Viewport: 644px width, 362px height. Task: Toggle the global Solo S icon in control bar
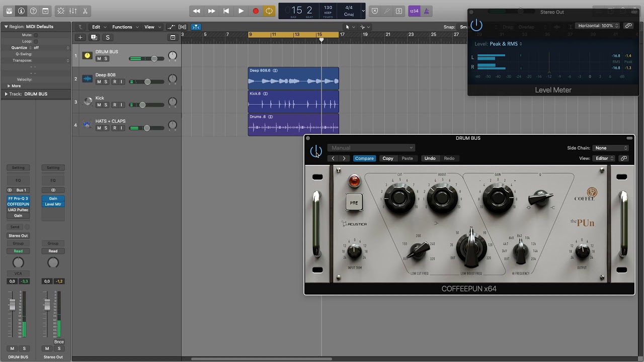[x=399, y=11]
